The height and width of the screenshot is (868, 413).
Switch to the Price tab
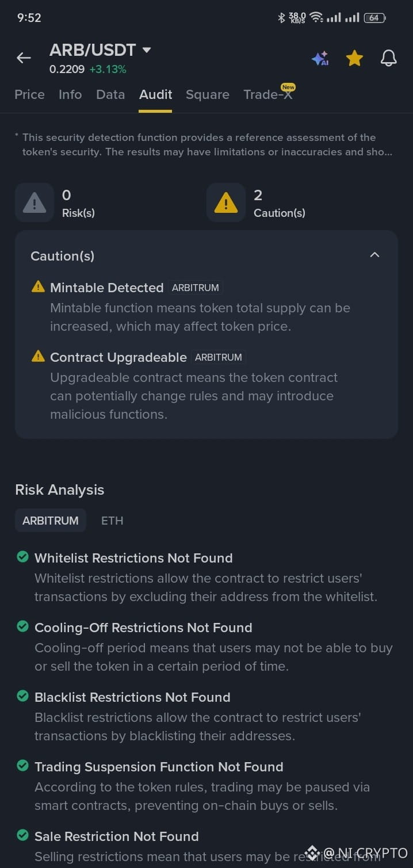click(x=29, y=94)
